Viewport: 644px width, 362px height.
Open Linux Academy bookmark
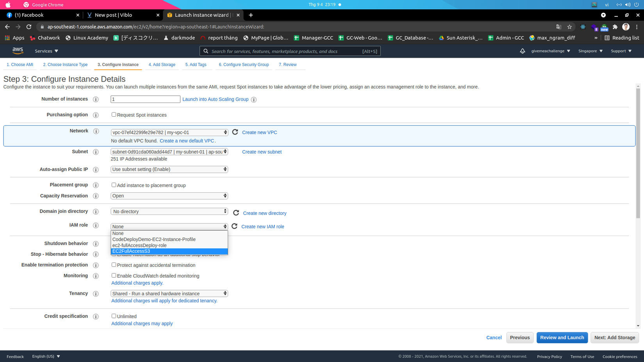click(87, 38)
